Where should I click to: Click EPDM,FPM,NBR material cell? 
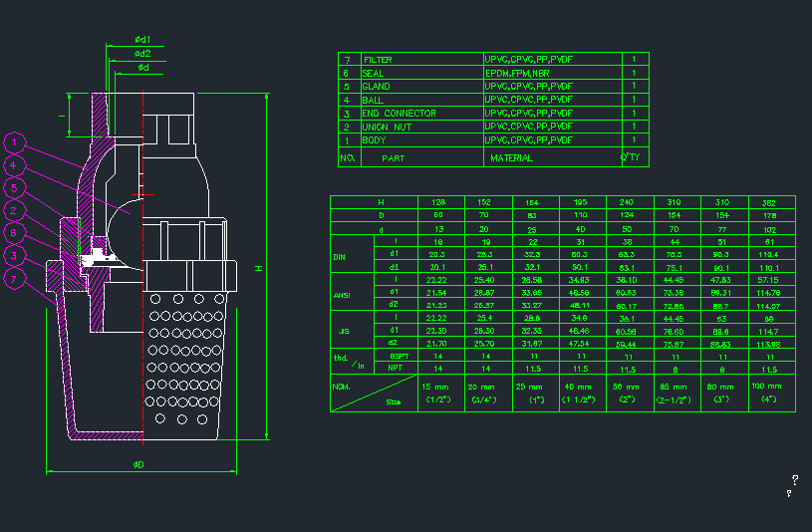point(516,73)
